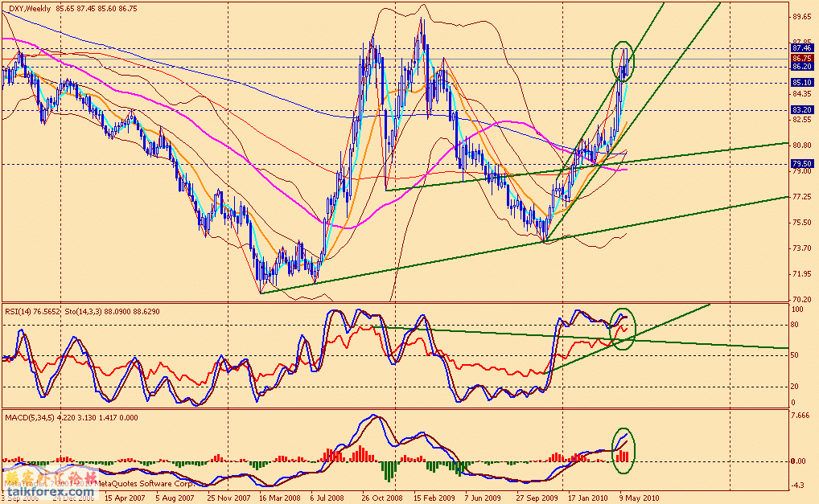819x504 pixels.
Task: Select the 82.55 price axis value
Action: pyautogui.click(x=802, y=120)
